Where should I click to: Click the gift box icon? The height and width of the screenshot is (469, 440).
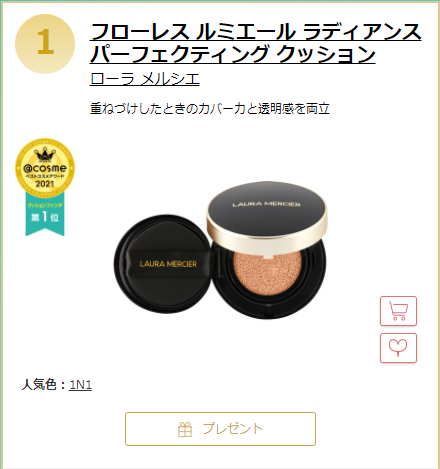185,429
